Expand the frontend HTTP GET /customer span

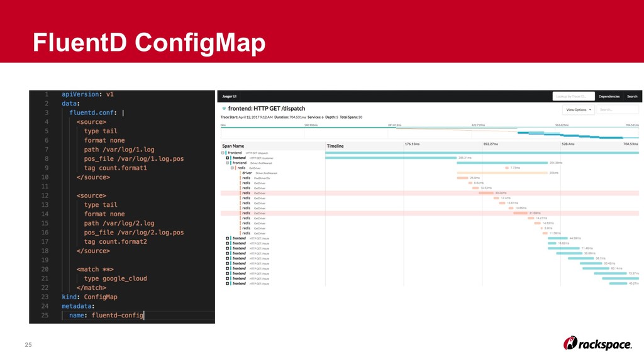coord(227,158)
